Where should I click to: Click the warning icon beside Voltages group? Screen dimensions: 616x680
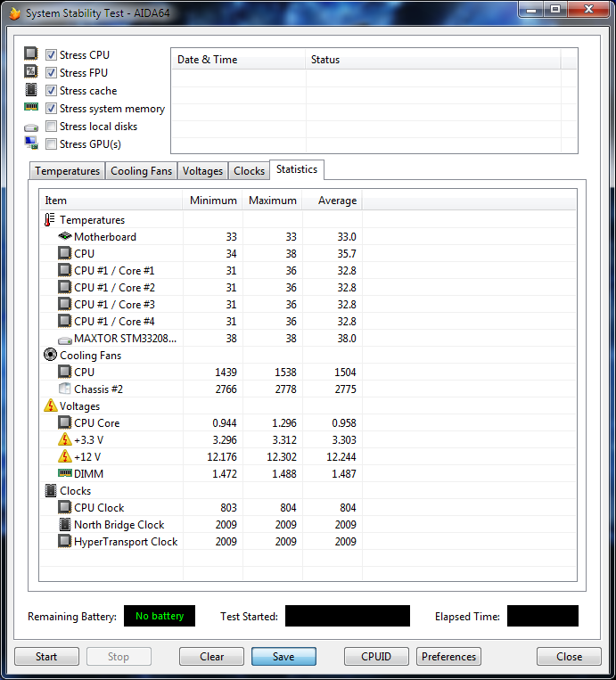coord(50,406)
